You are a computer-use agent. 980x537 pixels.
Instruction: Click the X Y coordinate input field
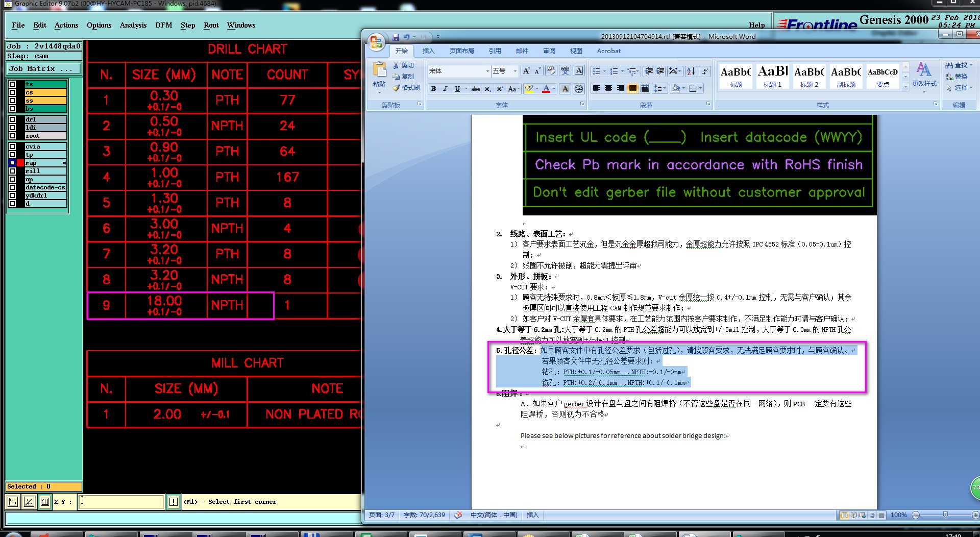pyautogui.click(x=121, y=502)
